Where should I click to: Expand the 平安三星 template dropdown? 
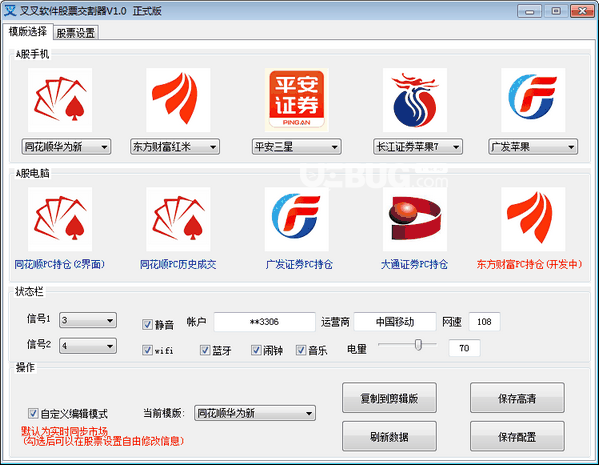[296, 147]
